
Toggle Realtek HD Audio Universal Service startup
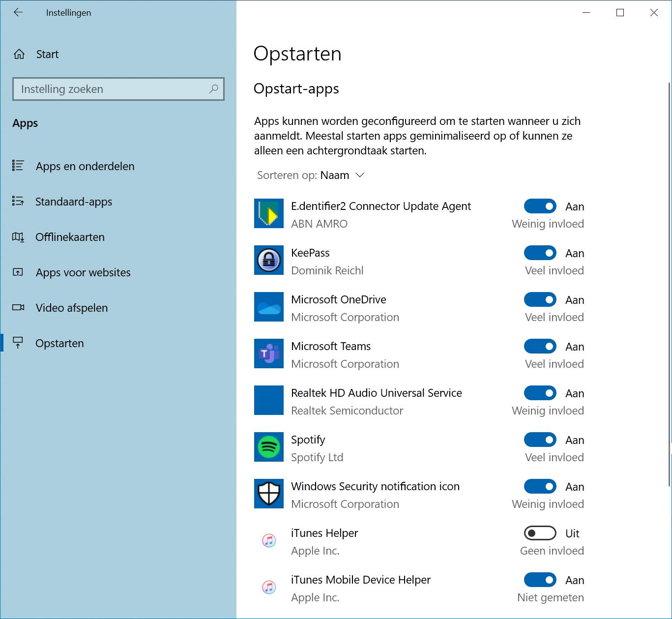pos(540,393)
